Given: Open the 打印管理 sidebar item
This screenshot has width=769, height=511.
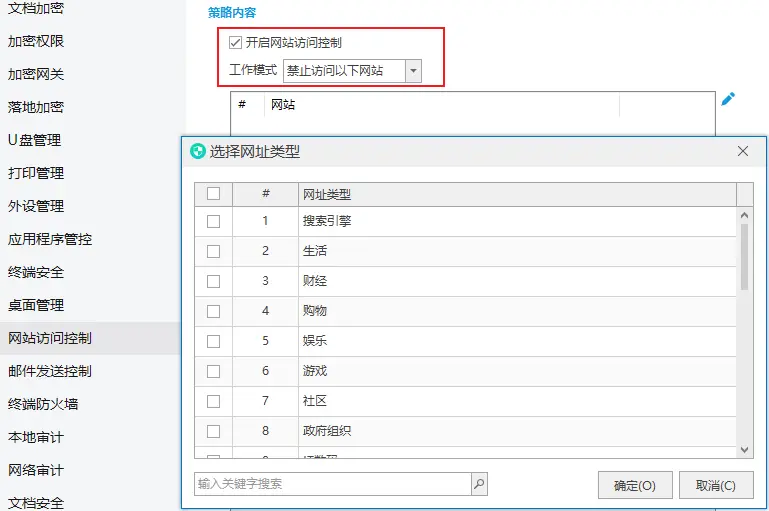Looking at the screenshot, I should pyautogui.click(x=36, y=173).
